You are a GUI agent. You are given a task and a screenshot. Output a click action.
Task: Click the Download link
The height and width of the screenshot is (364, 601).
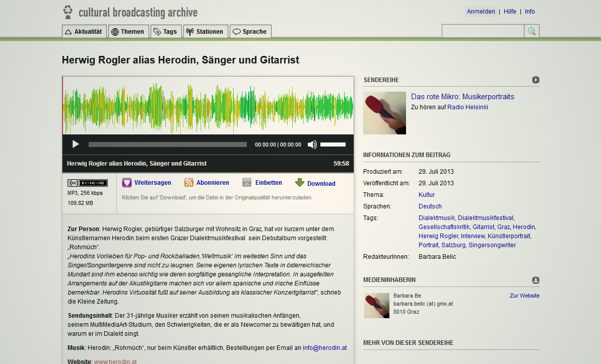pyautogui.click(x=321, y=184)
